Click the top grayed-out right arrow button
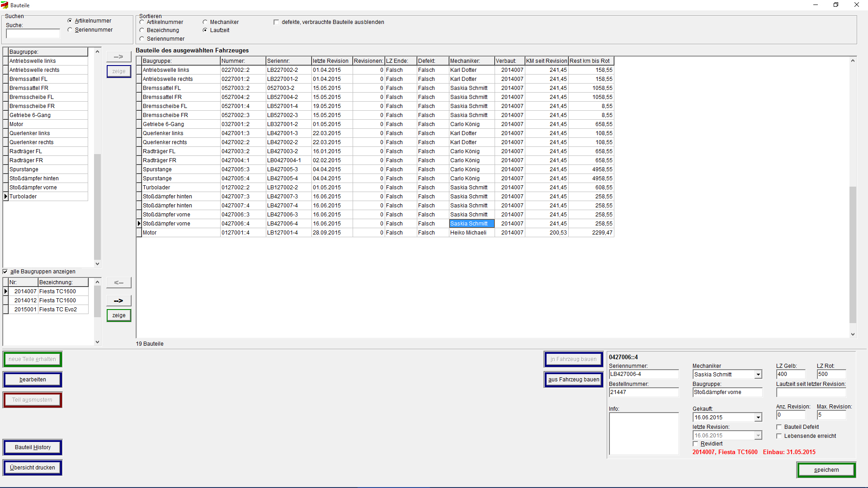 pyautogui.click(x=118, y=56)
